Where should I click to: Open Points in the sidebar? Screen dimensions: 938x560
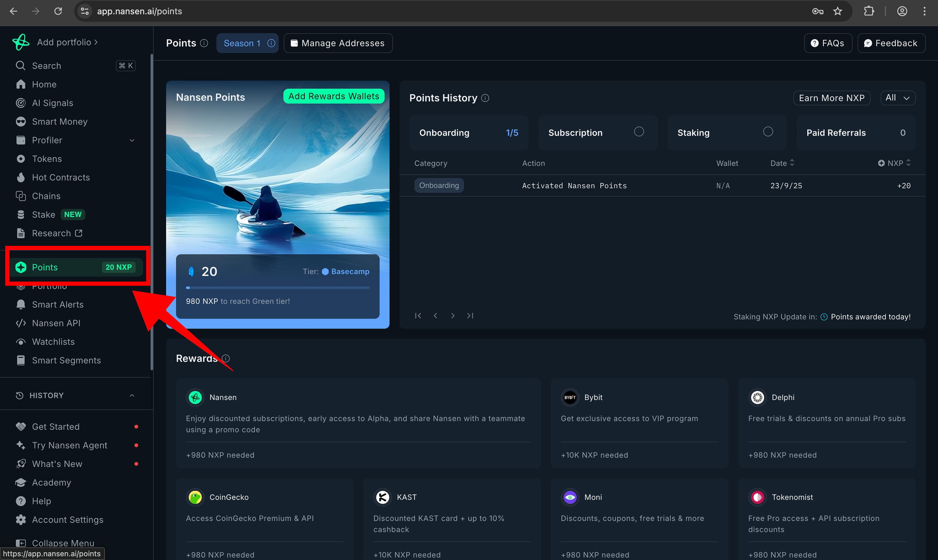pyautogui.click(x=77, y=267)
